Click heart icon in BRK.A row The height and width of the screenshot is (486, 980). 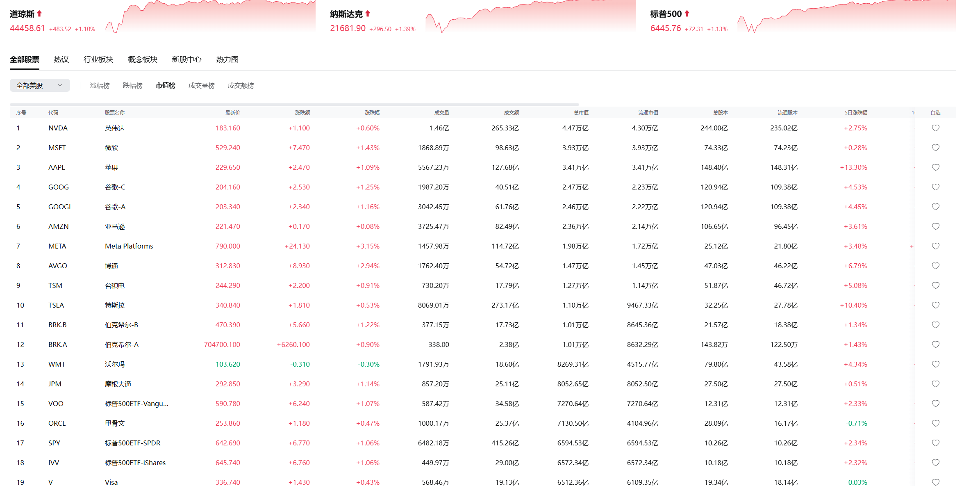(935, 345)
